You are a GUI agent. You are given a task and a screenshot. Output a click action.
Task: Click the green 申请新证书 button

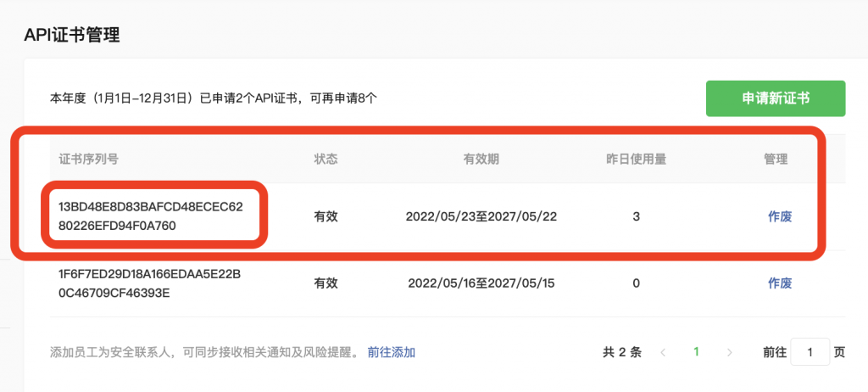[776, 98]
